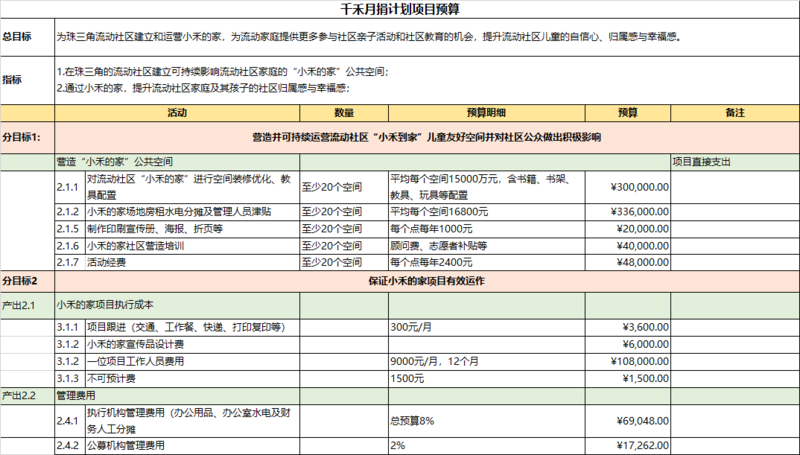Select the cell 每个点每年1000元
800x455 pixels.
pyautogui.click(x=487, y=229)
